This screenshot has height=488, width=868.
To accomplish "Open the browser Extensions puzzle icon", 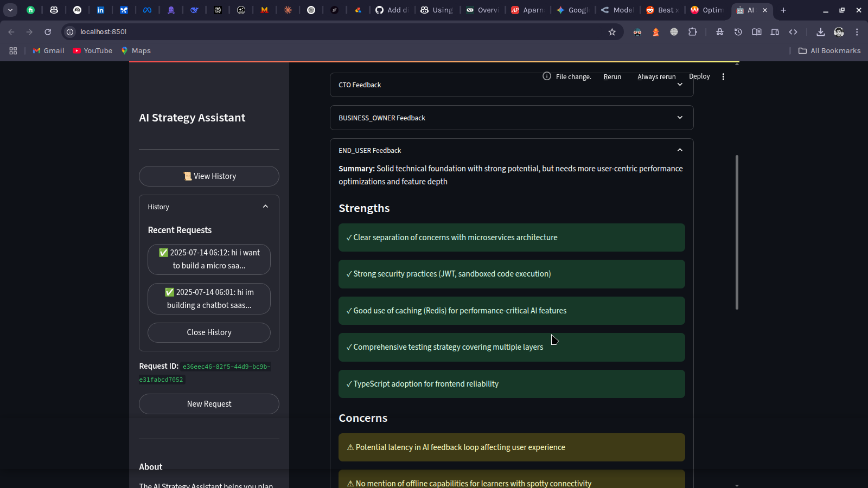I will pos(692,32).
